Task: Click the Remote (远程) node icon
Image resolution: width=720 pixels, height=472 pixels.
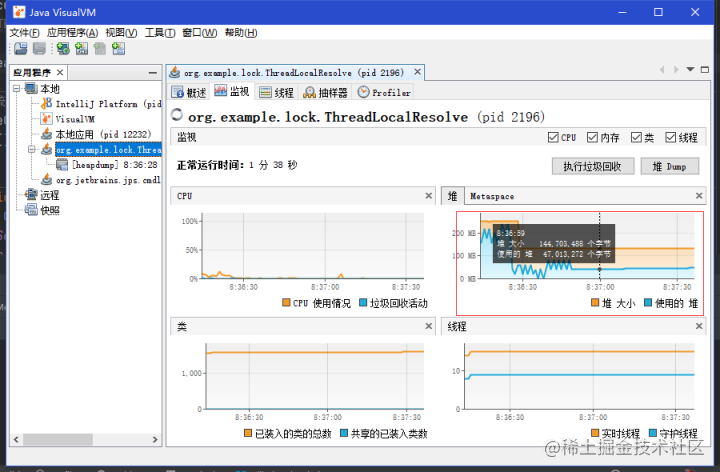Action: [31, 195]
